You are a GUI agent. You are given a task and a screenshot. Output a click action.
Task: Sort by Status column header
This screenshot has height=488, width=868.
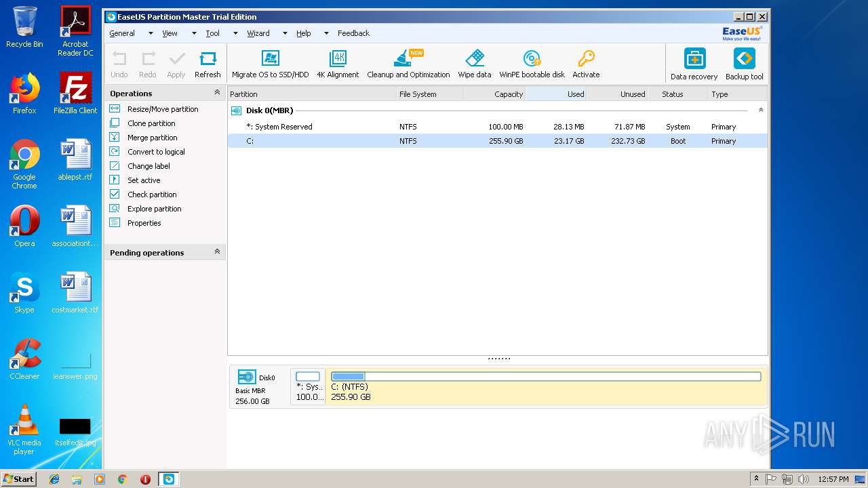(677, 94)
